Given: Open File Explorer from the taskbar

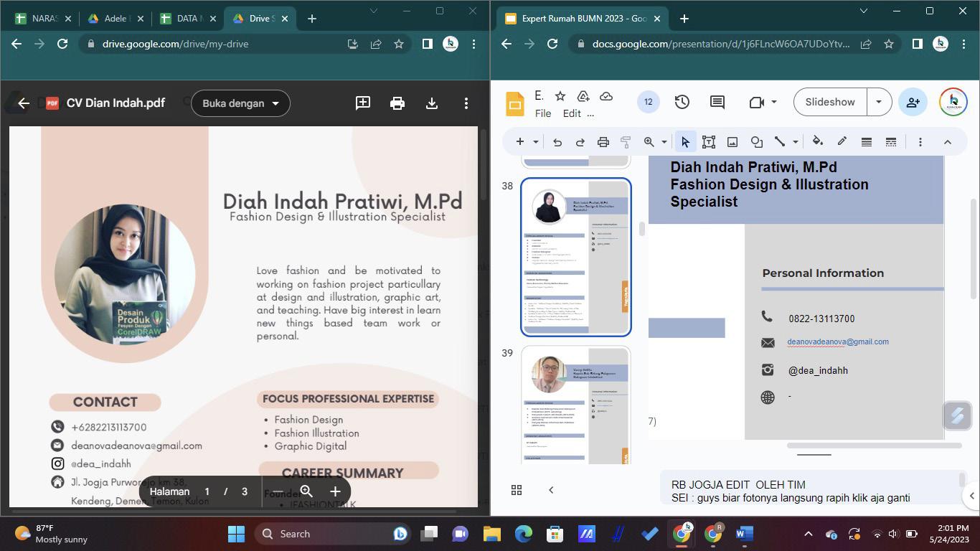Looking at the screenshot, I should click(491, 534).
